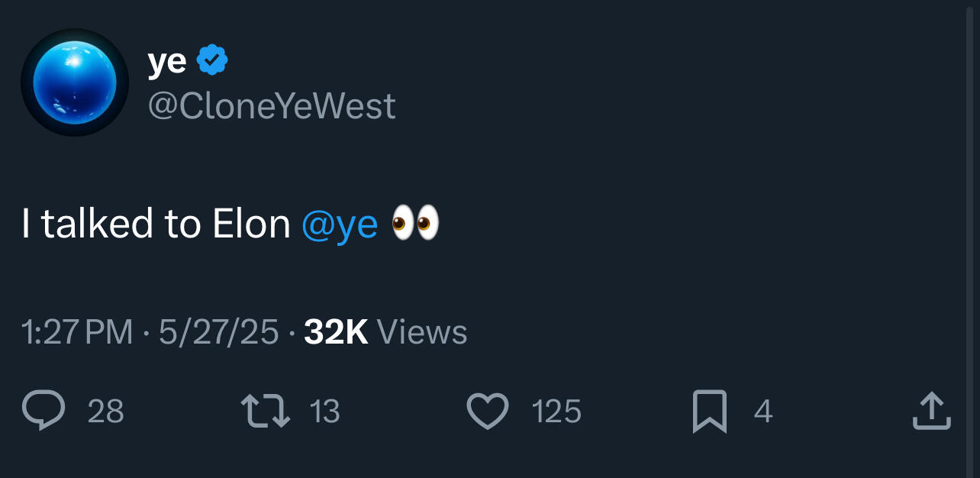Open the blue orb profile avatar
The width and height of the screenshot is (980, 478).
[x=75, y=82]
